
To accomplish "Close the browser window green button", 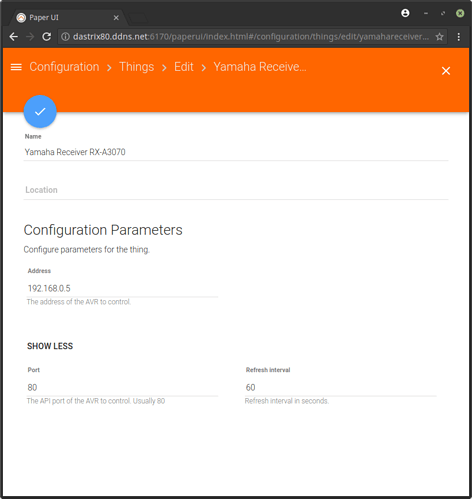I will [460, 13].
